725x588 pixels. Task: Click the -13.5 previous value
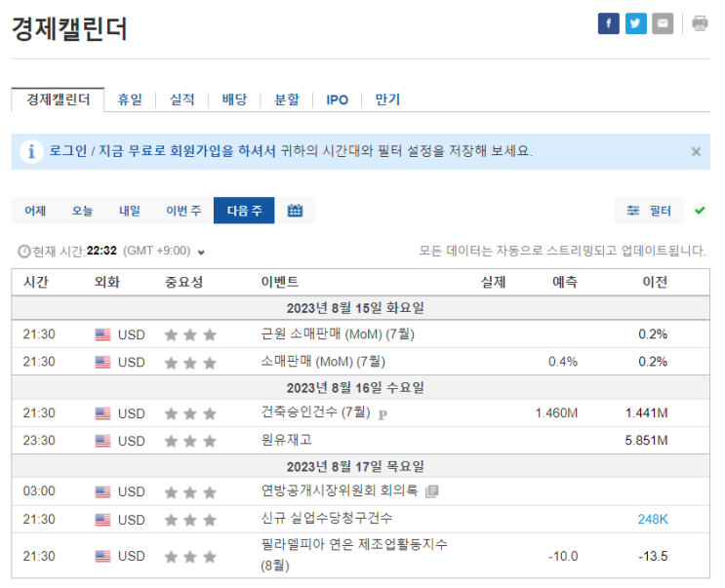(653, 556)
